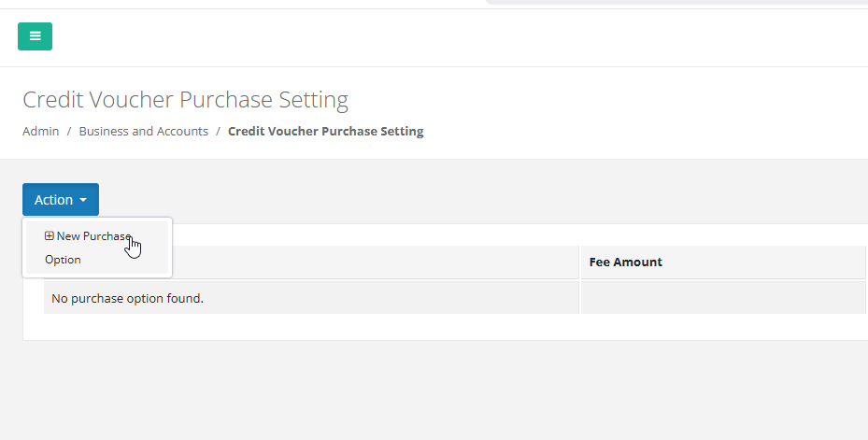The image size is (868, 440).
Task: Click the unlabeled header cell left of Fee Amount
Action: click(374, 263)
